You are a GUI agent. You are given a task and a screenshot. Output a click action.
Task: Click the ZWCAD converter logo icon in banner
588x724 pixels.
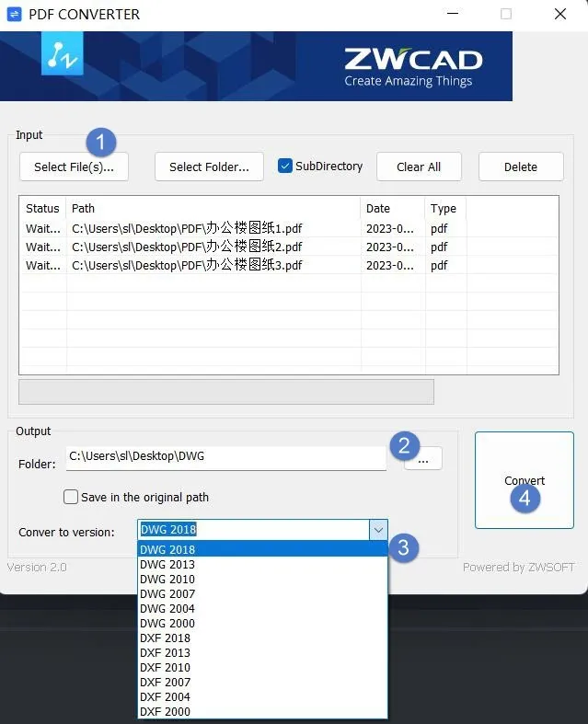(x=63, y=53)
